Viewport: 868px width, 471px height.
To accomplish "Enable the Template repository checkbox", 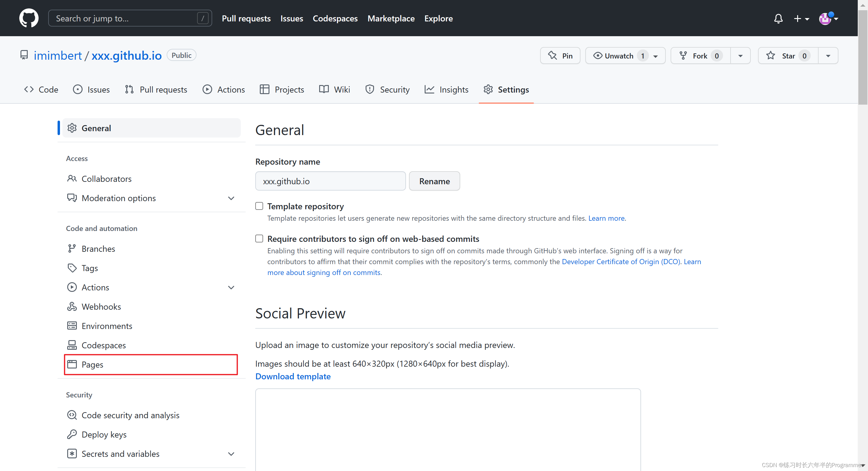I will click(x=259, y=206).
